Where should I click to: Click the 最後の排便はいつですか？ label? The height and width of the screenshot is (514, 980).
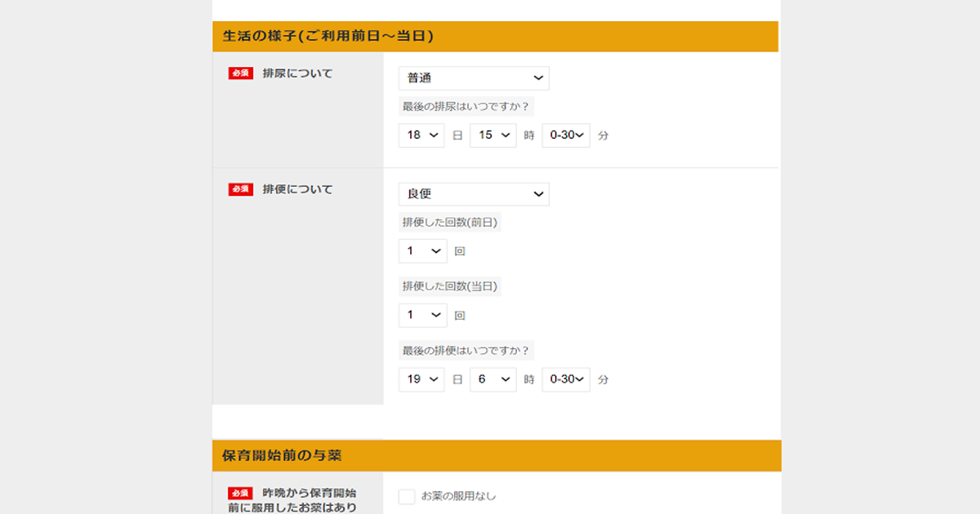[465, 351]
